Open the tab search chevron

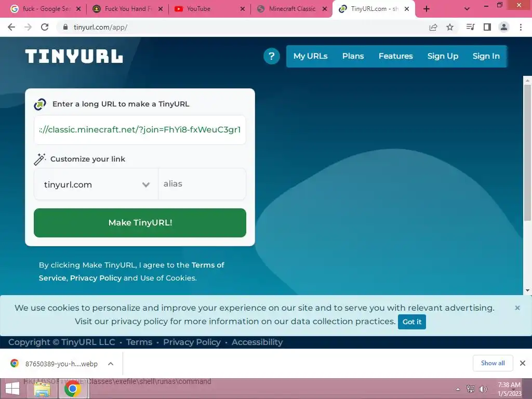467,9
